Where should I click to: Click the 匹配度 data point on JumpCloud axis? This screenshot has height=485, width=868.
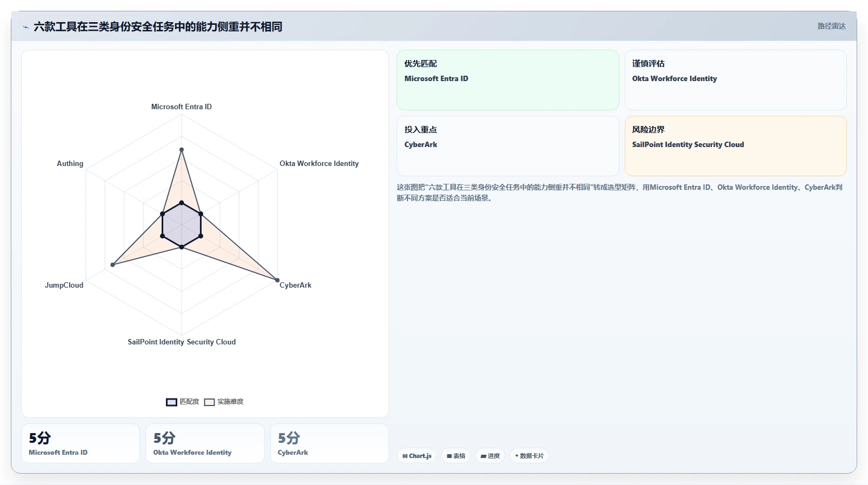point(162,236)
